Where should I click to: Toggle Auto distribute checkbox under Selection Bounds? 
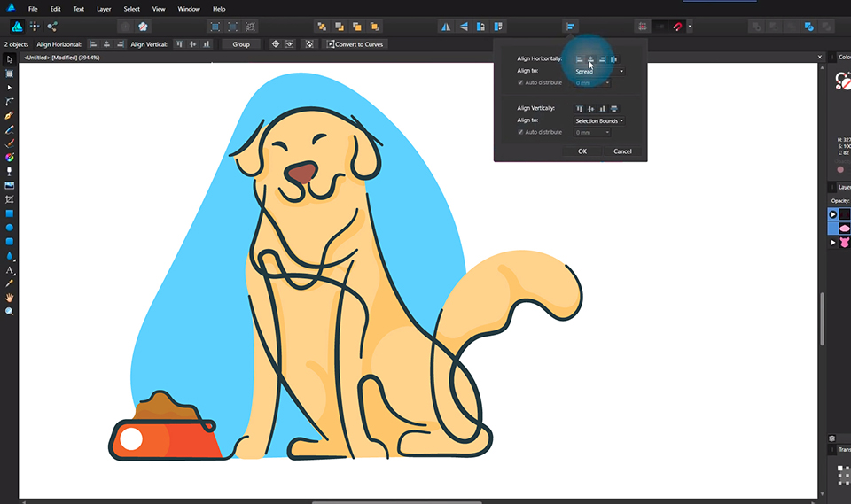[520, 132]
